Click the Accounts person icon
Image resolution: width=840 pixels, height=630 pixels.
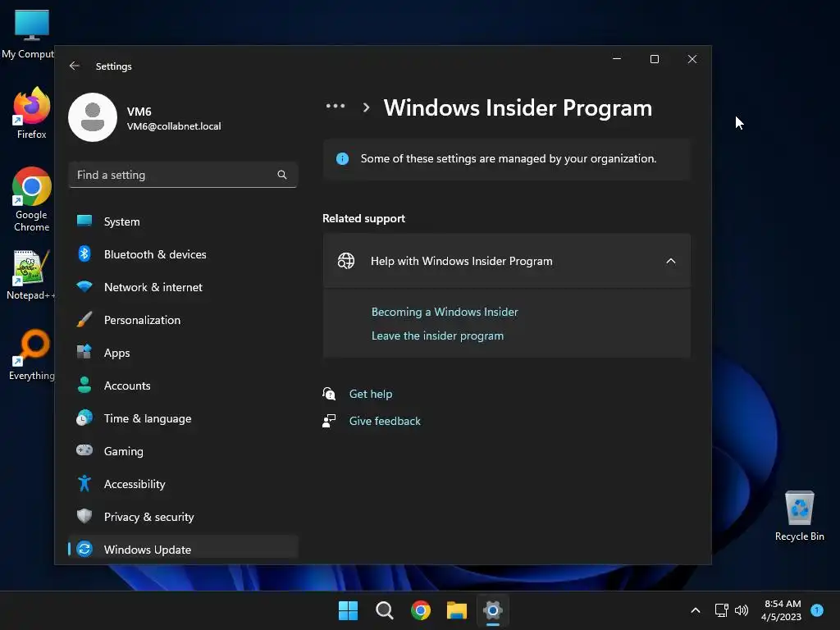click(x=84, y=385)
